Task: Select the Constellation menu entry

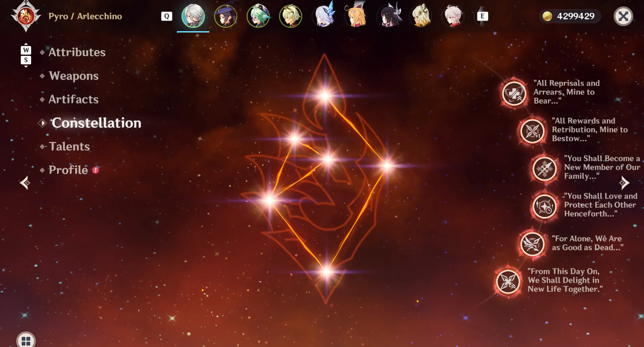Action: click(96, 123)
